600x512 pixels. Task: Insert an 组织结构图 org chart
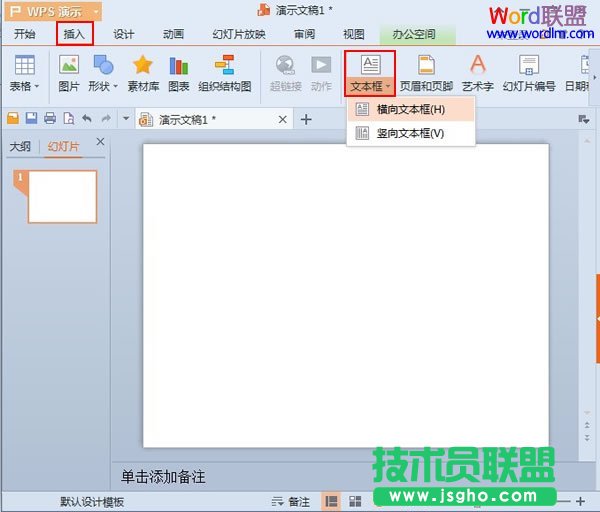pos(225,65)
